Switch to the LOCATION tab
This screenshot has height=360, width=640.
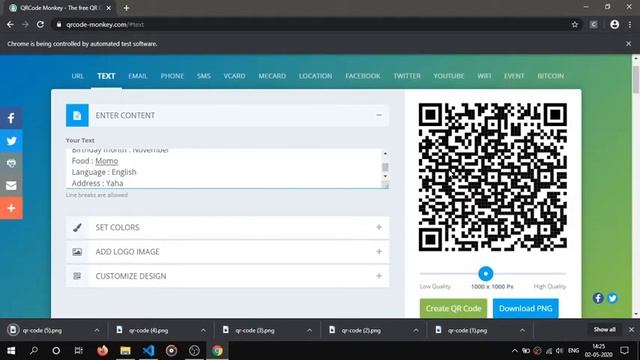pyautogui.click(x=315, y=76)
